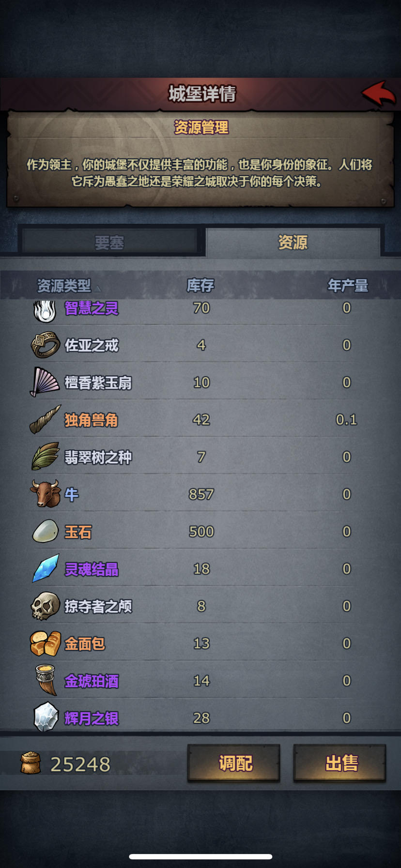Sort by 资源类型 column header

(x=64, y=286)
